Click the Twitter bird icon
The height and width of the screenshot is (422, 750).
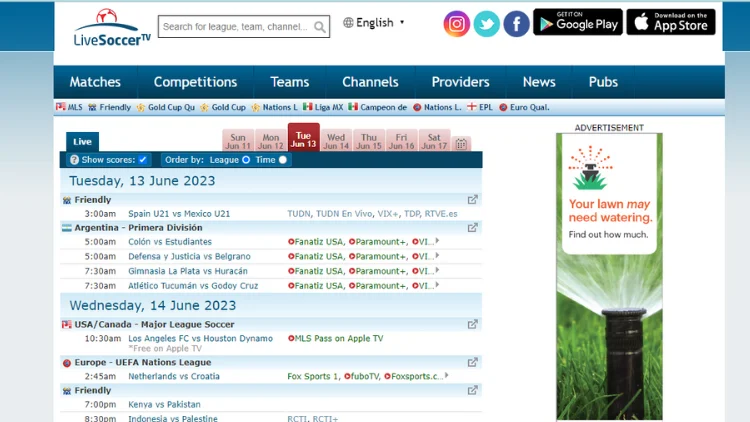coord(487,23)
